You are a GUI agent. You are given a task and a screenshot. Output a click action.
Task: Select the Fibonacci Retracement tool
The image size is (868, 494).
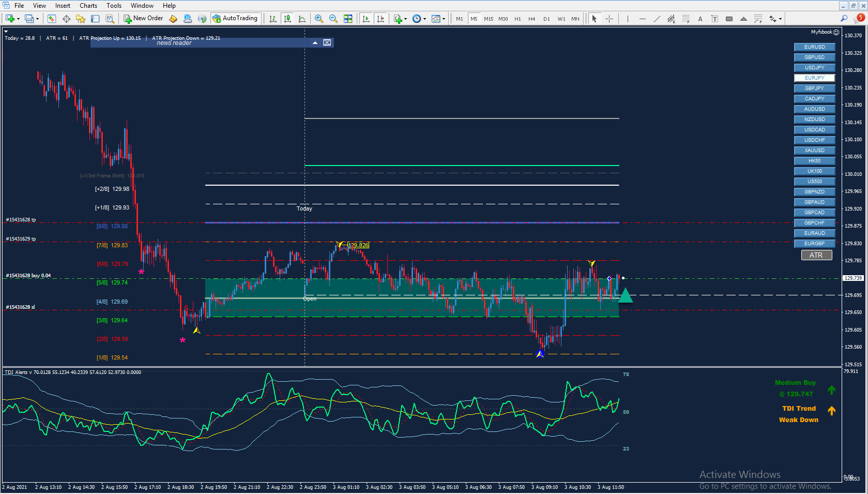point(686,19)
